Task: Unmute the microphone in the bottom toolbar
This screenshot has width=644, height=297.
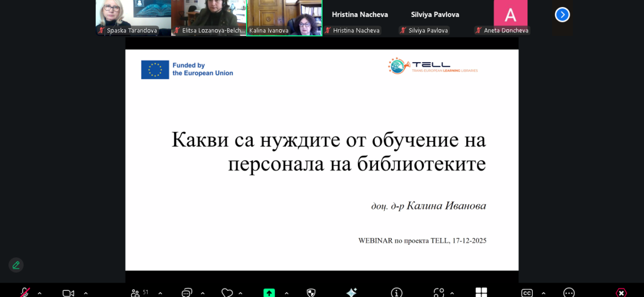Action: 25,293
